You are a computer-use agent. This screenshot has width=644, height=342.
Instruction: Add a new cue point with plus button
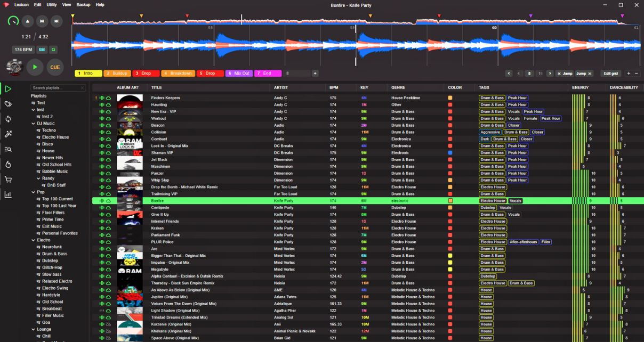[315, 74]
